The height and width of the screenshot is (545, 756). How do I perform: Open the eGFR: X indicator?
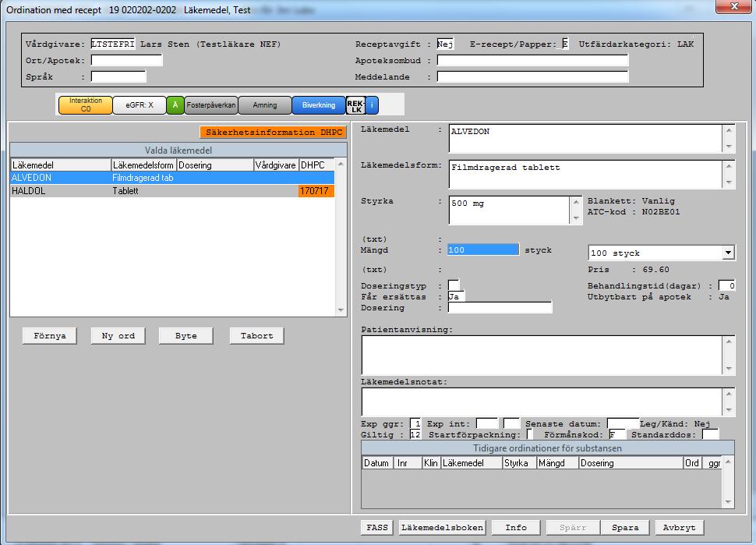[140, 104]
